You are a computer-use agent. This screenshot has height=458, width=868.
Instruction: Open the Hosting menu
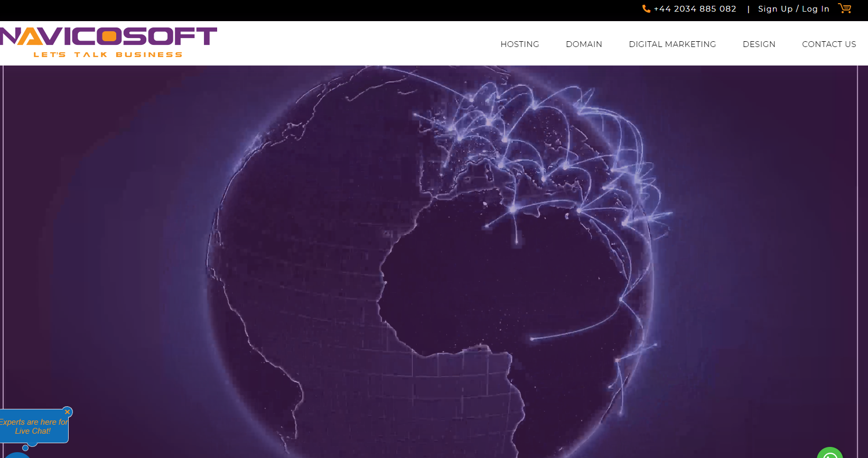click(x=520, y=44)
